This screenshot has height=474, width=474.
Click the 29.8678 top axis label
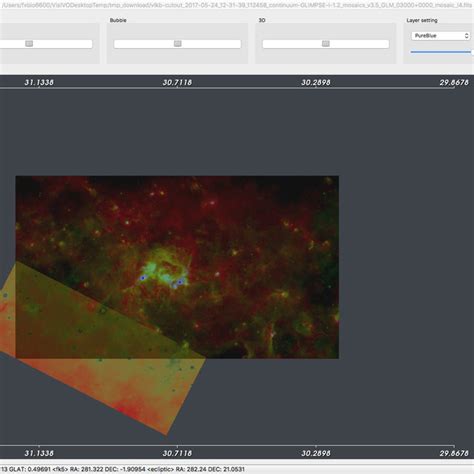[454, 82]
